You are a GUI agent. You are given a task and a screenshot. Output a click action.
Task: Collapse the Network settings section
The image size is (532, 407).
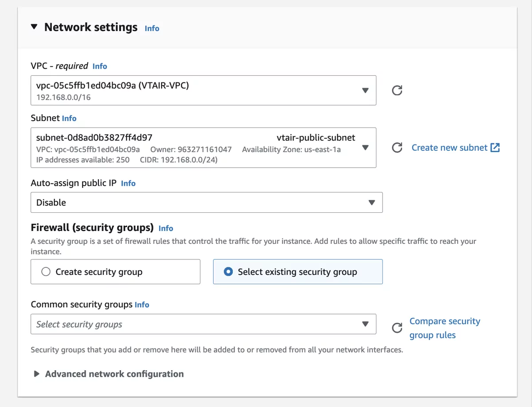(34, 27)
